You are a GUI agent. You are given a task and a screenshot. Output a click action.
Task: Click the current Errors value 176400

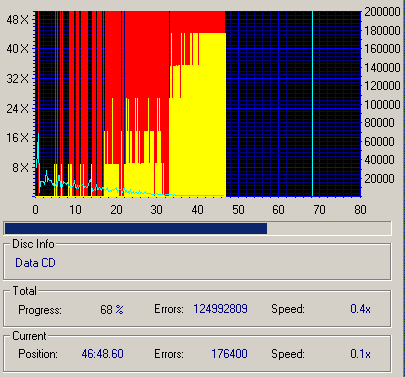(x=229, y=354)
